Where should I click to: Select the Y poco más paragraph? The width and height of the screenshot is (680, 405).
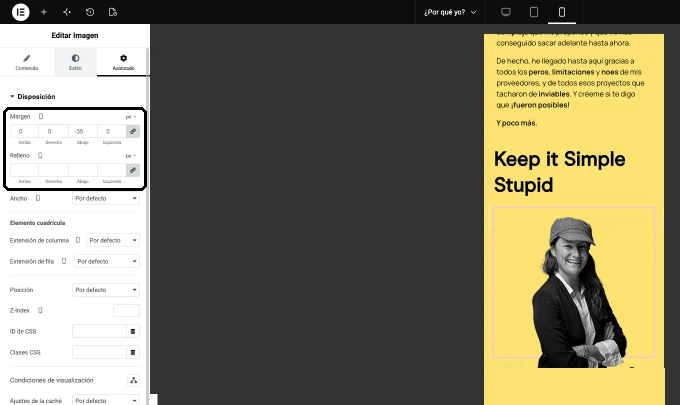(x=517, y=123)
